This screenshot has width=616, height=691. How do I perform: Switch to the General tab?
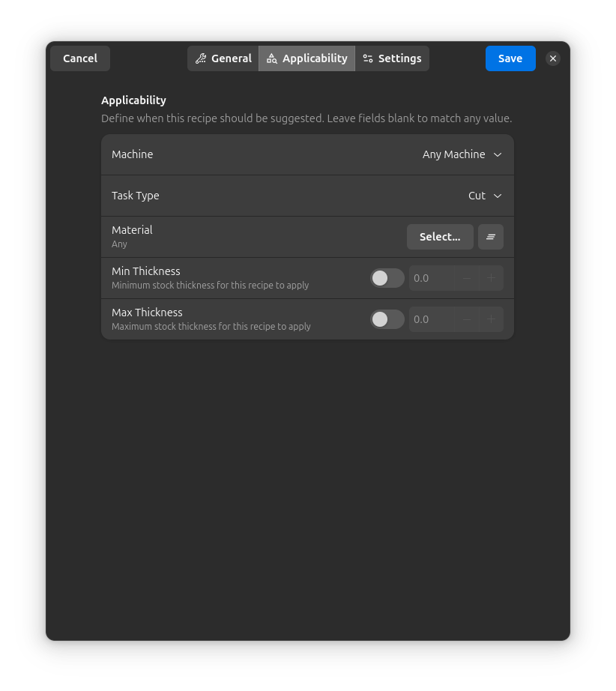pyautogui.click(x=223, y=58)
